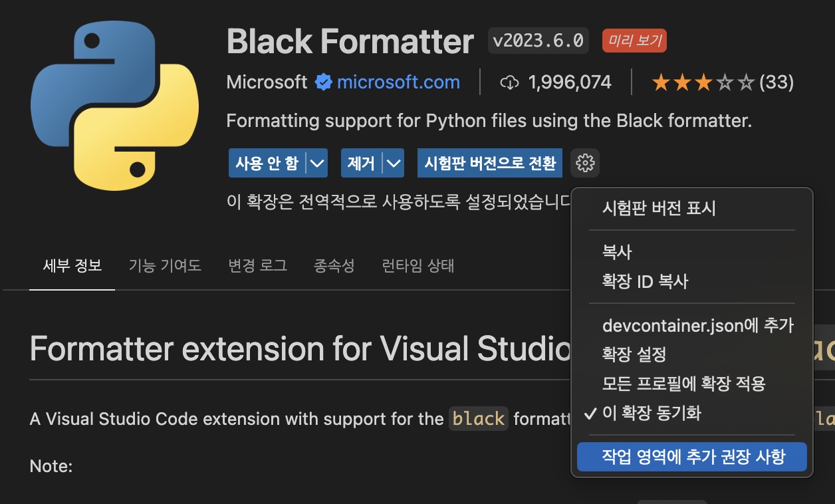Viewport: 835px width, 504px height.
Task: Select devcontainer.json에 추가 menu item
Action: 691,325
